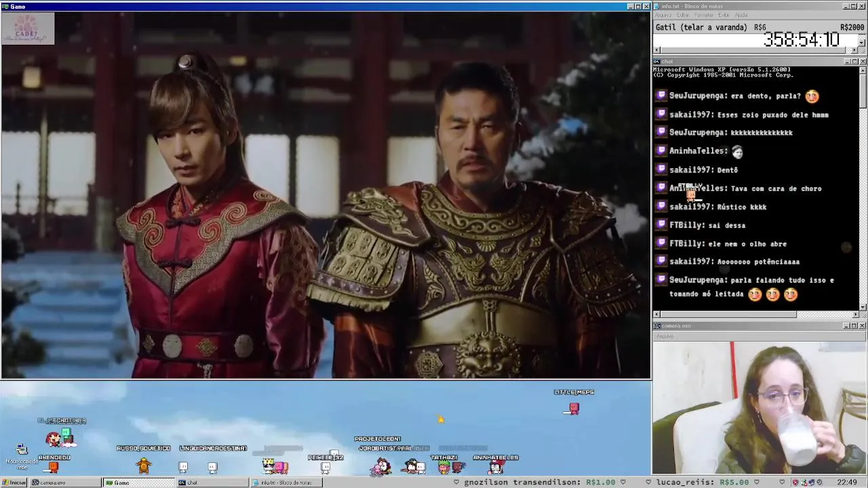Click sakai1997 username on 'Dentô' message

[x=691, y=170]
